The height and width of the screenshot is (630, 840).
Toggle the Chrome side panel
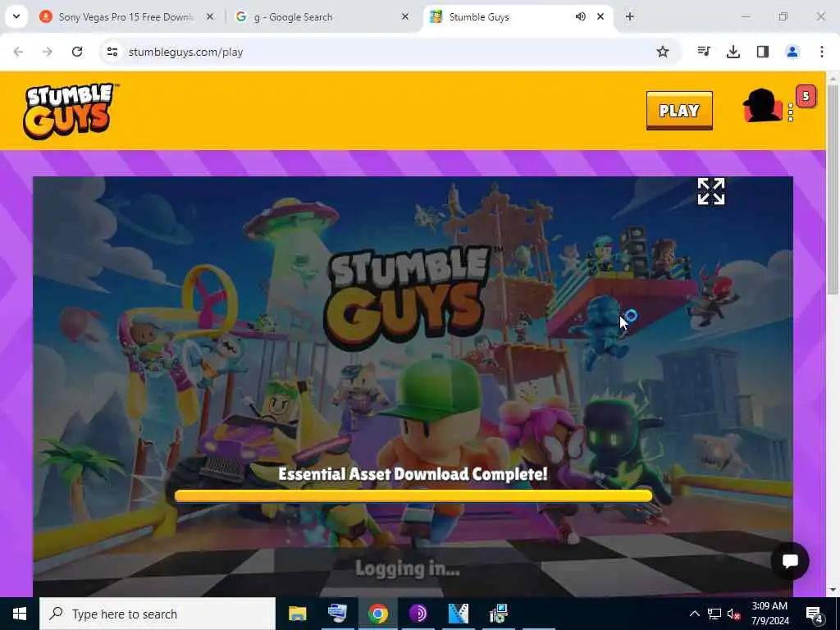(x=763, y=52)
